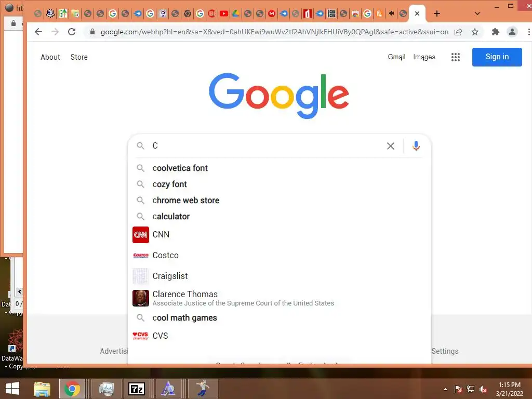Select the chrome web store suggestion
532x399 pixels.
[x=279, y=200]
